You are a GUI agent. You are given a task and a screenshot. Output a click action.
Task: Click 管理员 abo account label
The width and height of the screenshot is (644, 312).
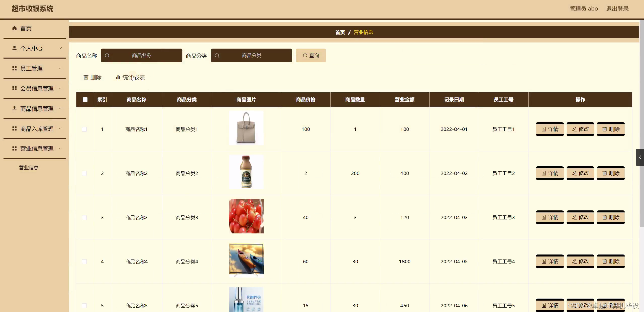(584, 9)
